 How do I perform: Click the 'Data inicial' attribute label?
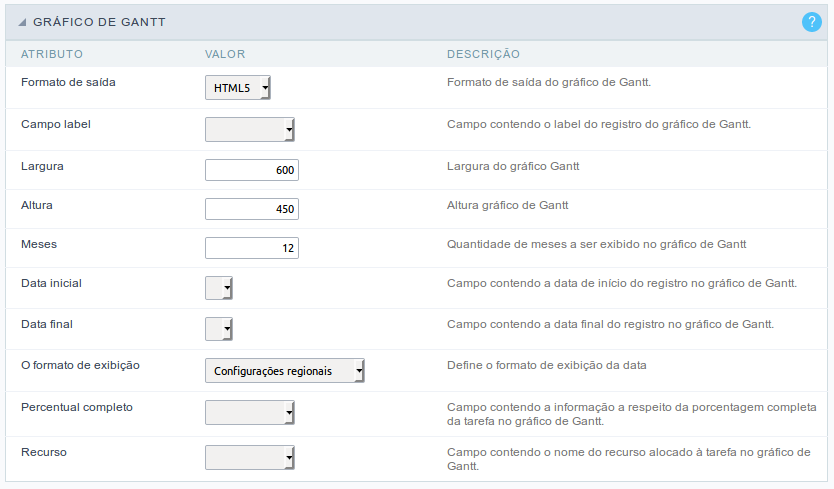51,283
